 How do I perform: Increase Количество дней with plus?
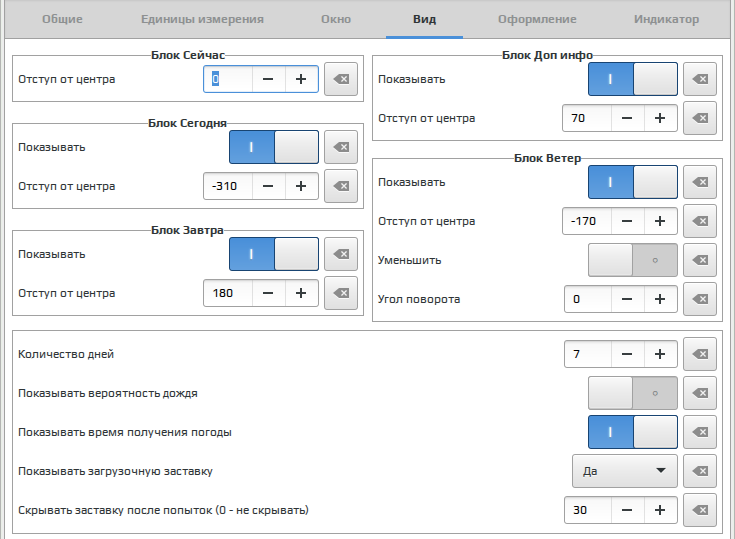[660, 354]
